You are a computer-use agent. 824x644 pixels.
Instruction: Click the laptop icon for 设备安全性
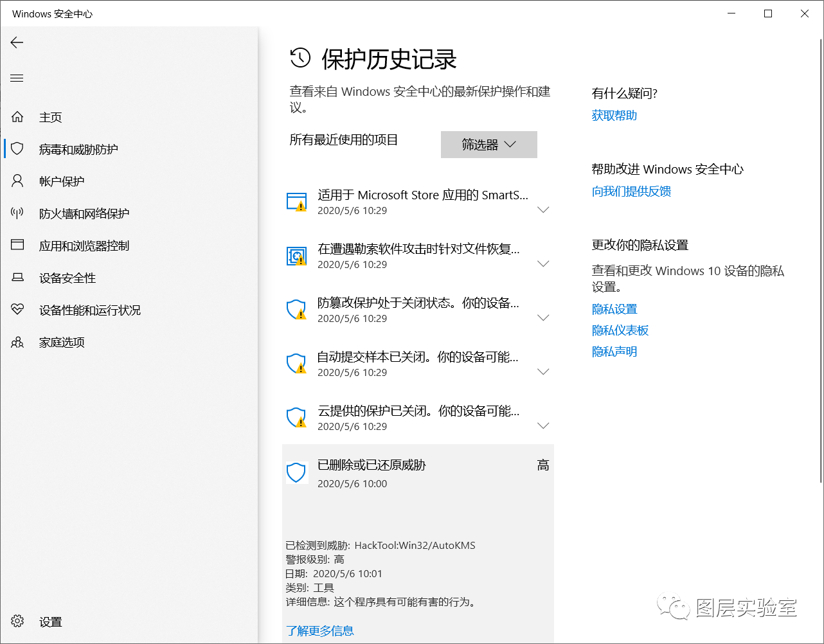tap(17, 278)
